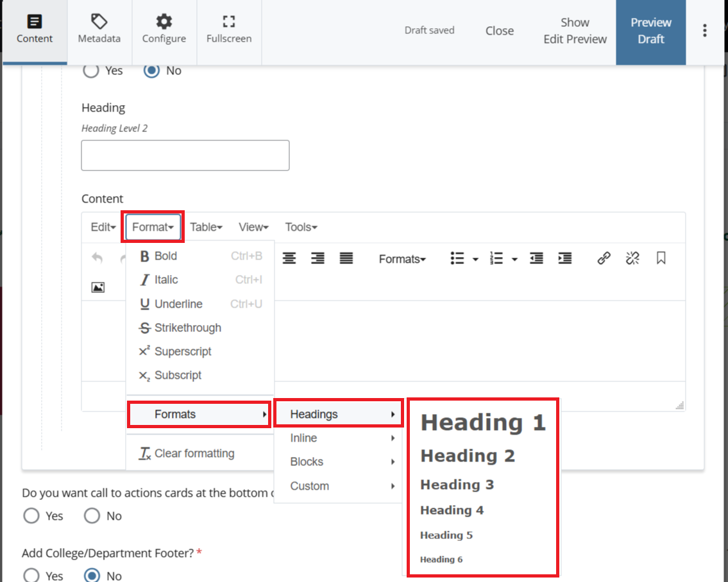
Task: Select Yes for call to action cards
Action: pyautogui.click(x=31, y=516)
